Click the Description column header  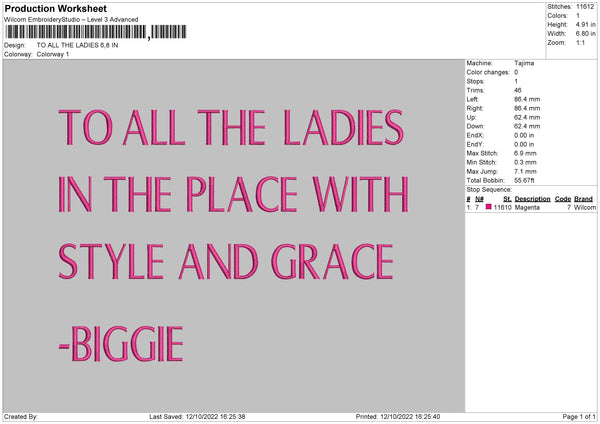[x=533, y=199]
